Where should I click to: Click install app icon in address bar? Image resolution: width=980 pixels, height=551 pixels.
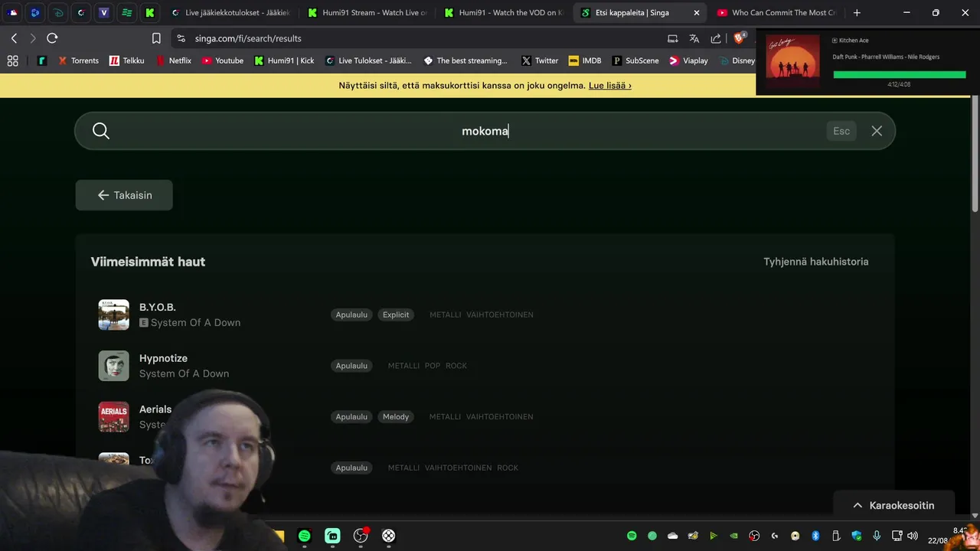click(x=672, y=38)
